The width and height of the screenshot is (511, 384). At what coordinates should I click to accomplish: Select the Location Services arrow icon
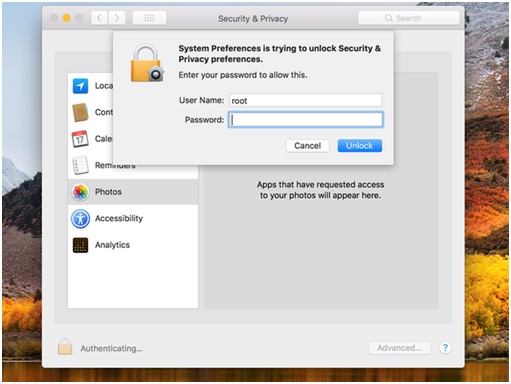(x=80, y=86)
